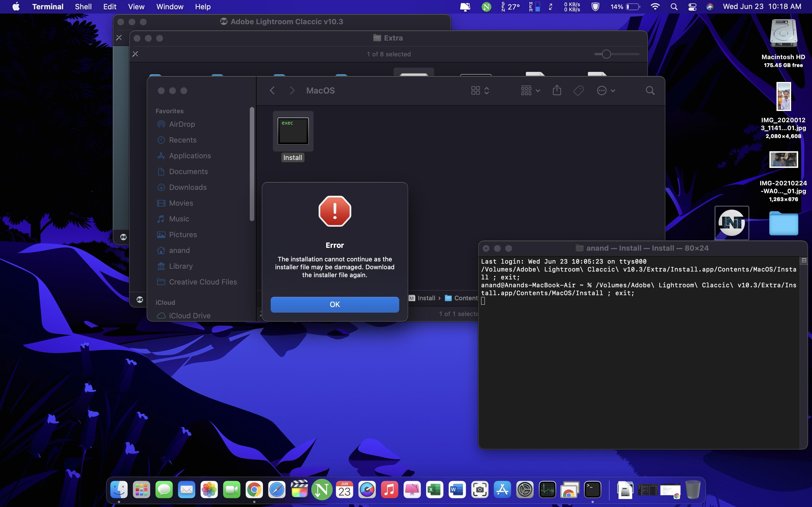Open the more actions ellipsis dropdown

[x=606, y=90]
